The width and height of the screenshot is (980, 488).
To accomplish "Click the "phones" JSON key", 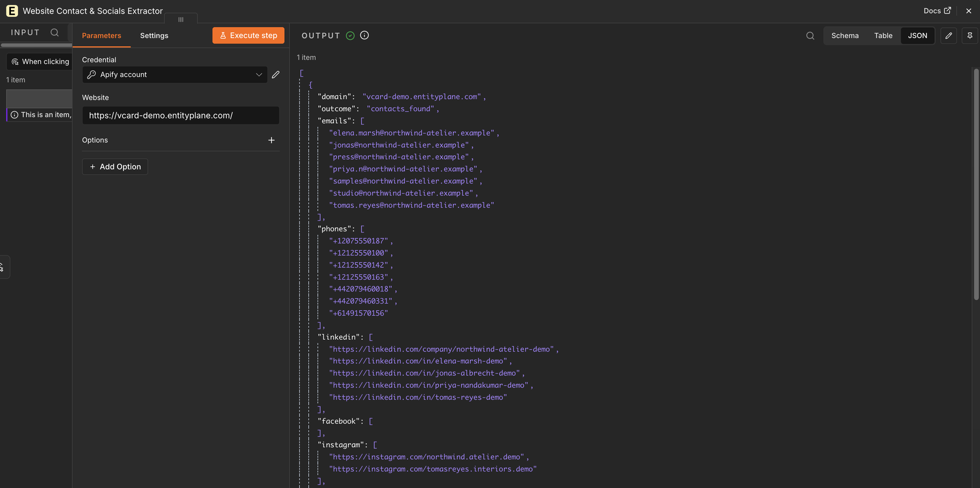I will pyautogui.click(x=334, y=229).
